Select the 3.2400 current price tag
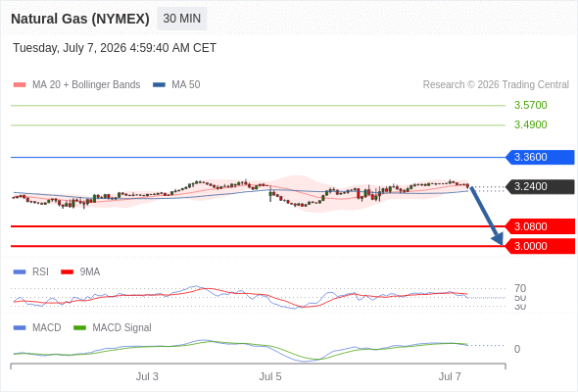 coord(541,186)
